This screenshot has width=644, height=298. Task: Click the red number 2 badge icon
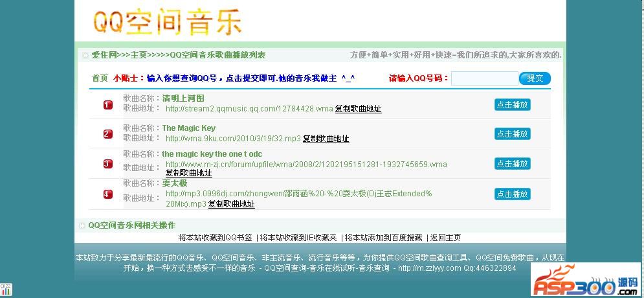(107, 134)
